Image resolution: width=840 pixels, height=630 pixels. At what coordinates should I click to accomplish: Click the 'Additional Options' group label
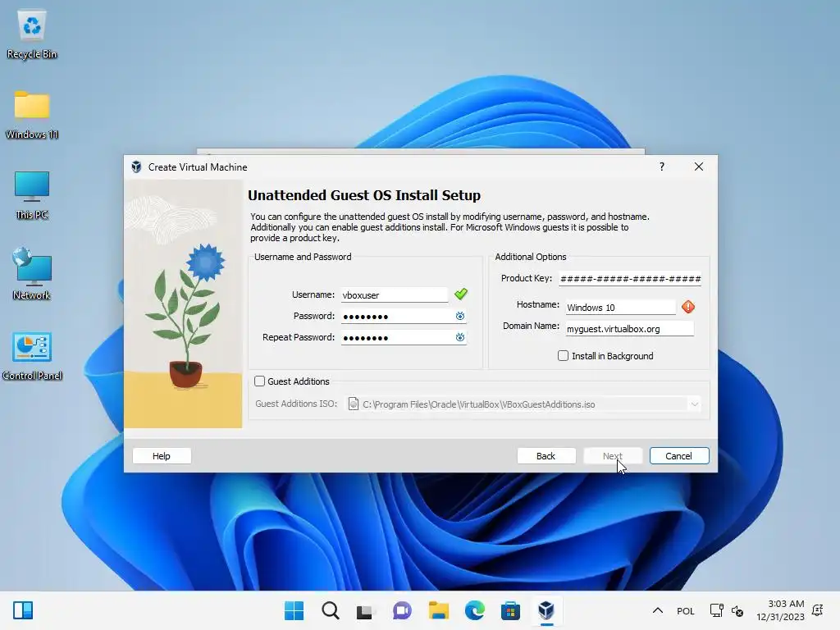tap(531, 257)
